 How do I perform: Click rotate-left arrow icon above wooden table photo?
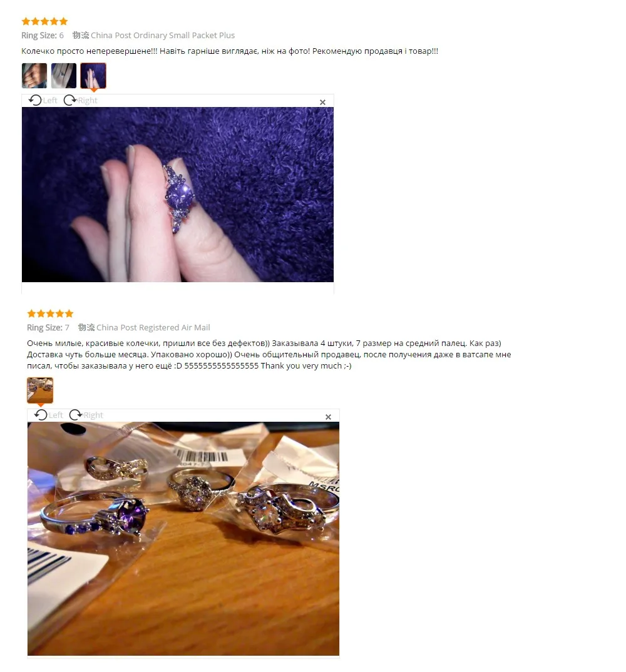41,415
